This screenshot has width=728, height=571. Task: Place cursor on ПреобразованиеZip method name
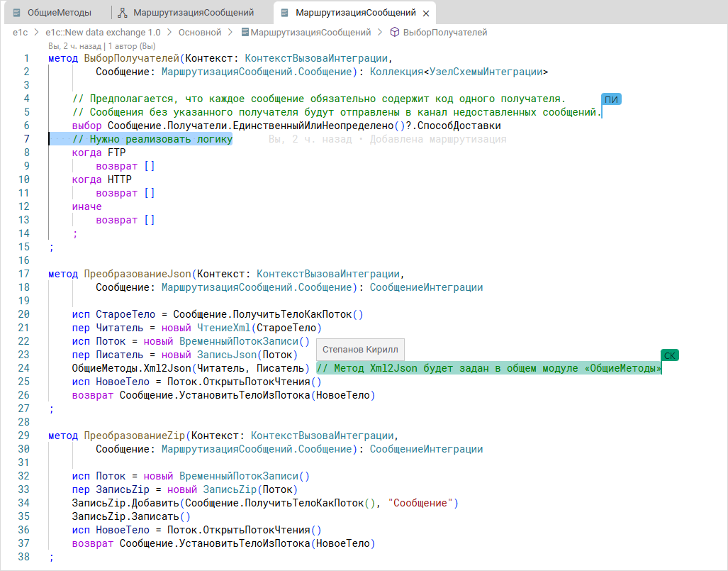pos(135,436)
